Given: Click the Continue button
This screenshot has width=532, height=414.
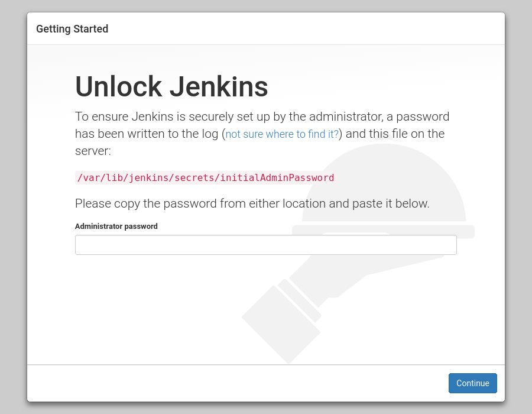Looking at the screenshot, I should click(472, 383).
